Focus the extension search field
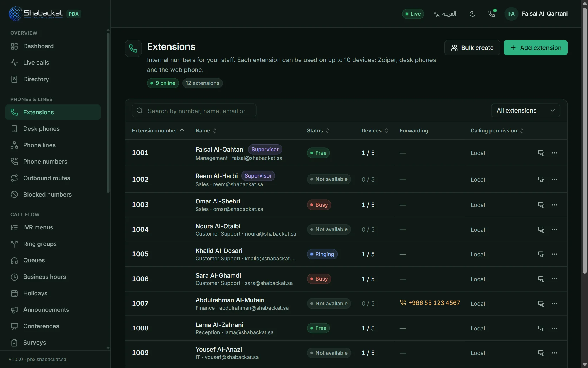Viewport: 588px width, 368px height. click(x=194, y=111)
